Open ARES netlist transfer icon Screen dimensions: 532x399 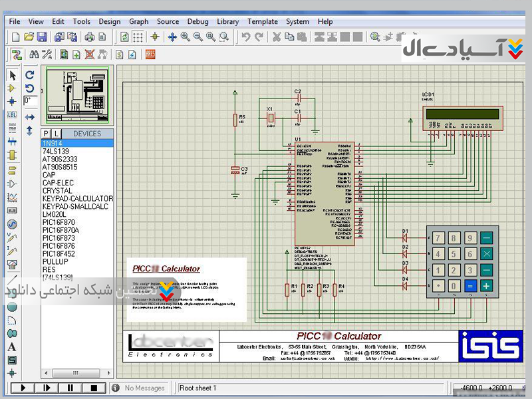click(x=150, y=55)
